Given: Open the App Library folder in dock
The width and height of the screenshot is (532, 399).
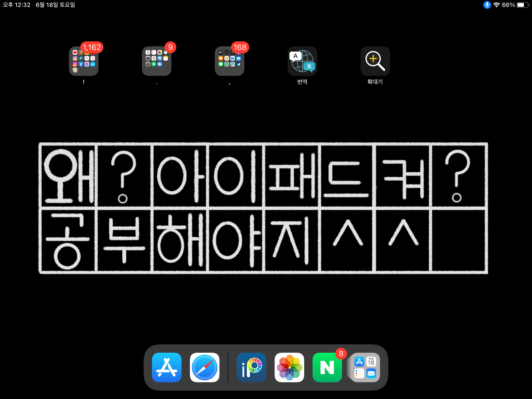Looking at the screenshot, I should tap(365, 367).
